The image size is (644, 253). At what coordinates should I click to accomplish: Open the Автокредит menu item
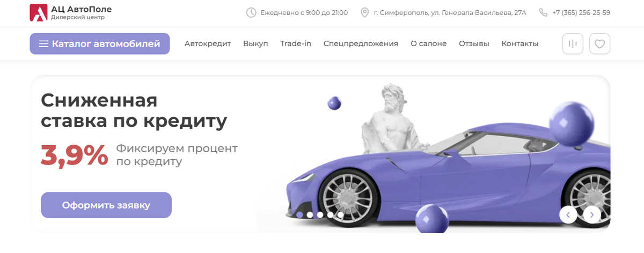(x=208, y=44)
